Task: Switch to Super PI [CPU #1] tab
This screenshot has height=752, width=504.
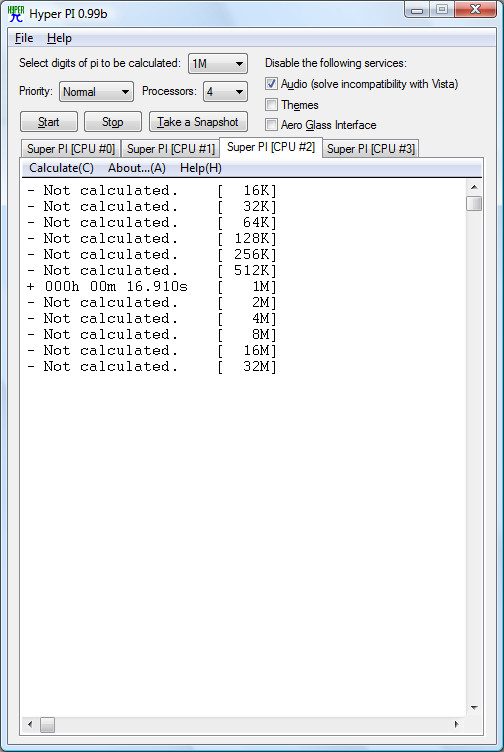Action: [x=171, y=149]
